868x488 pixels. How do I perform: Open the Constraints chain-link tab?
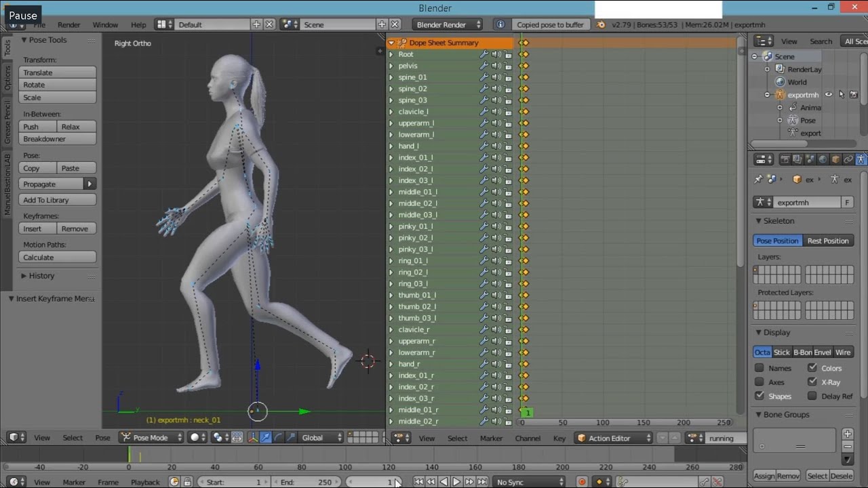click(x=848, y=160)
